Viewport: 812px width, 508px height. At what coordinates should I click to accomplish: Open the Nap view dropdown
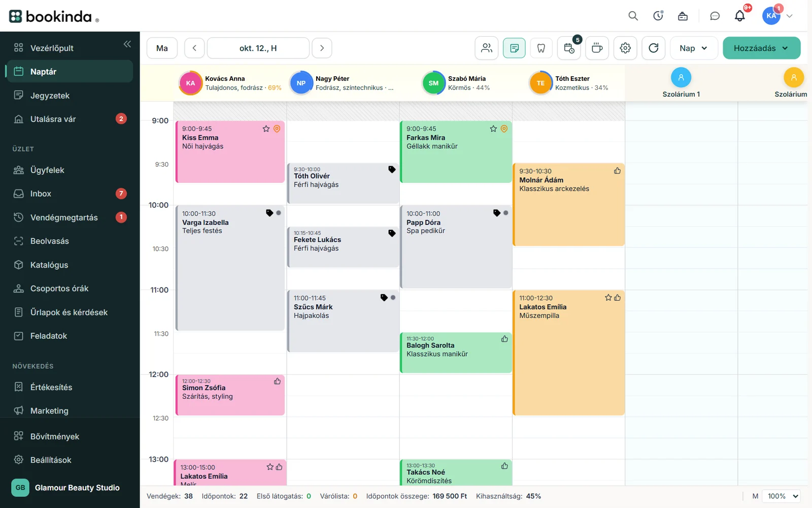point(694,48)
